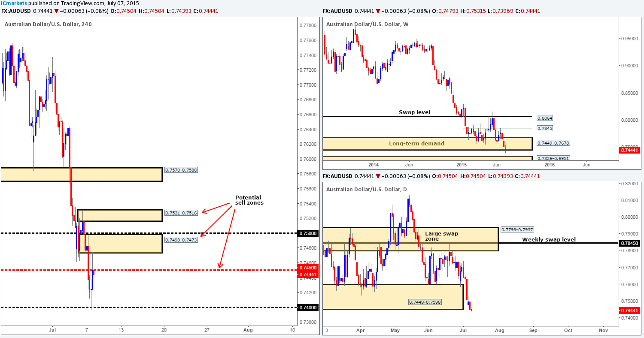Image resolution: width=644 pixels, height=338 pixels.
Task: Click the 'Potential sell zones' annotation text
Action: (249, 200)
